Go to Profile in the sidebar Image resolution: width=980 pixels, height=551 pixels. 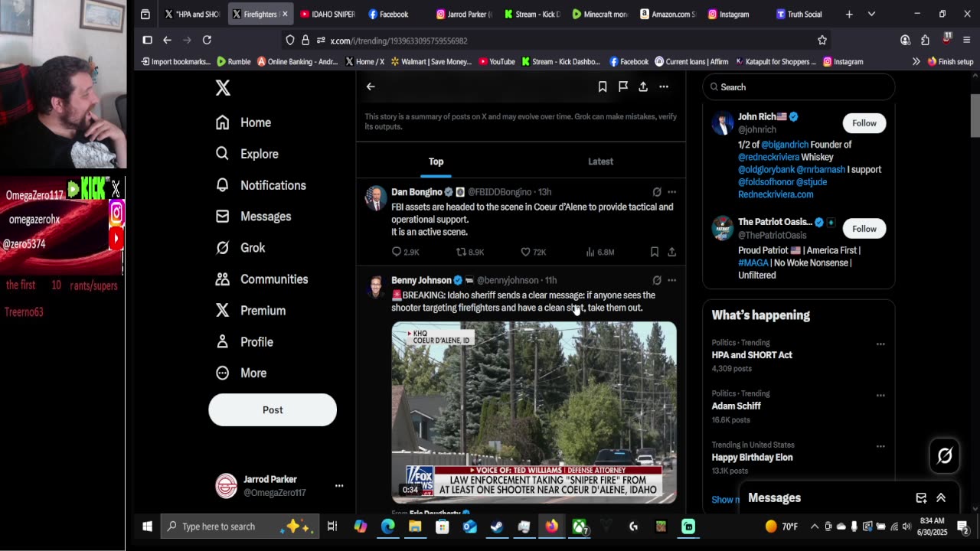coord(244,342)
